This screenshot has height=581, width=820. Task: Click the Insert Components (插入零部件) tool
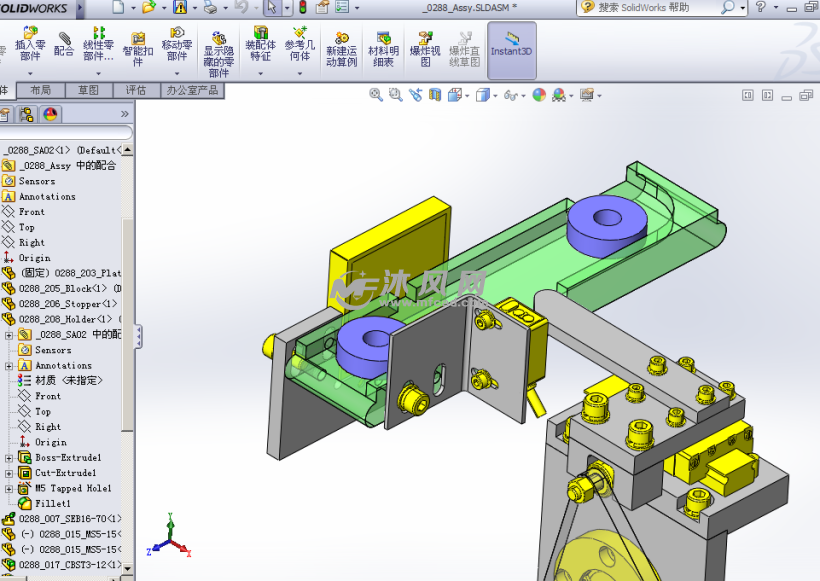[30, 47]
